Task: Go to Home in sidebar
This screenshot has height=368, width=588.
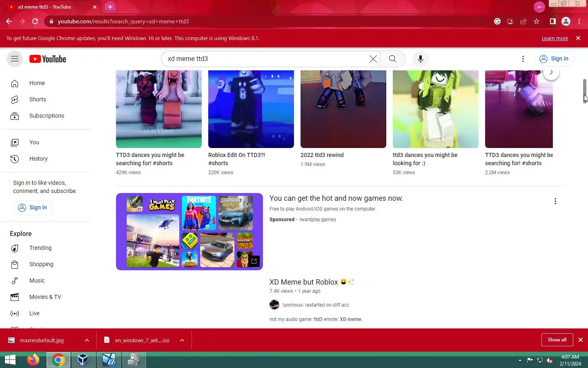Action: 46,83
